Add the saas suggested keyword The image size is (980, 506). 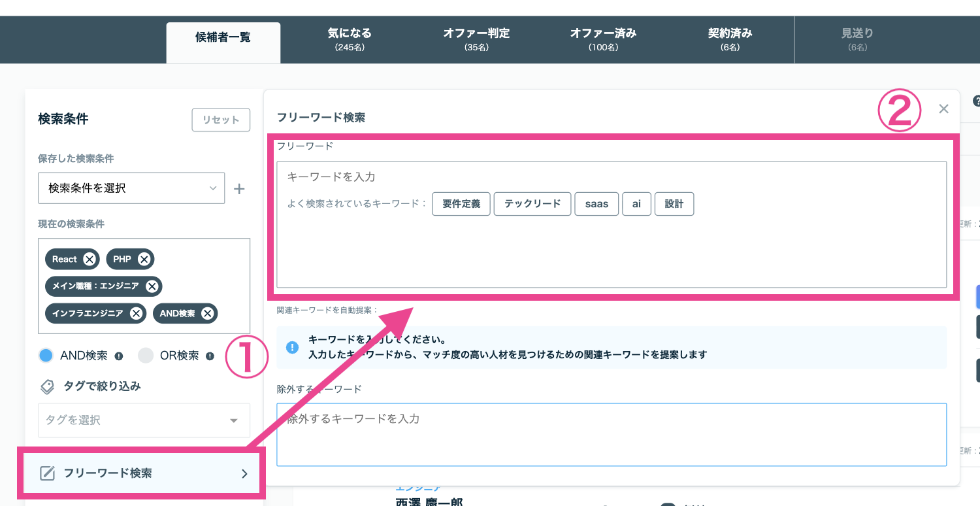(x=596, y=204)
